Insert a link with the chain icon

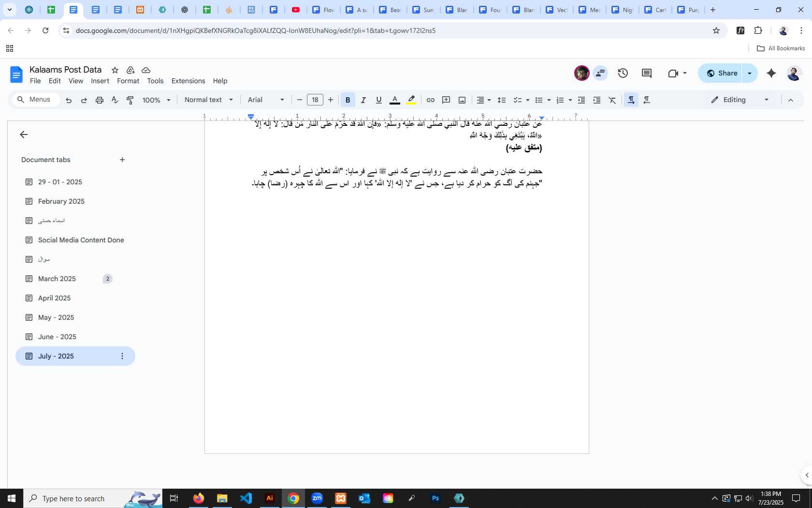(431, 100)
